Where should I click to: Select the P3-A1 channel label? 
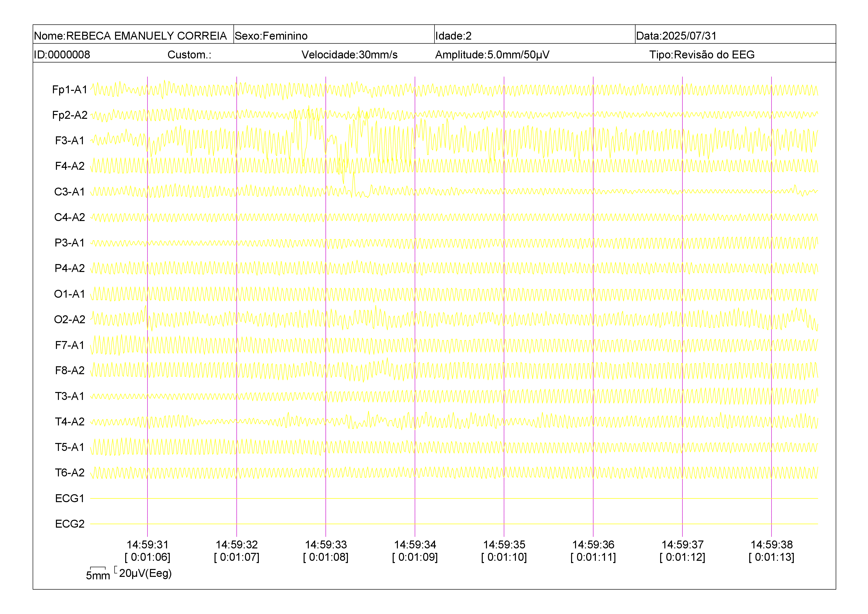coord(70,243)
